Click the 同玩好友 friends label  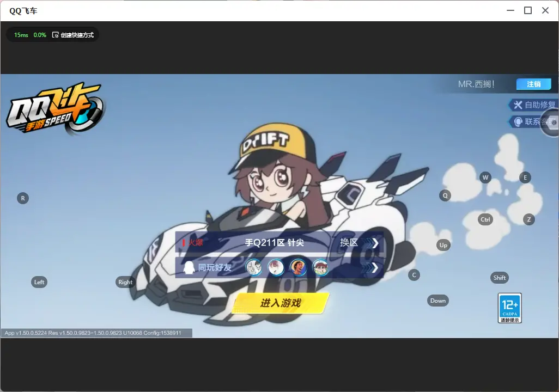tap(215, 267)
